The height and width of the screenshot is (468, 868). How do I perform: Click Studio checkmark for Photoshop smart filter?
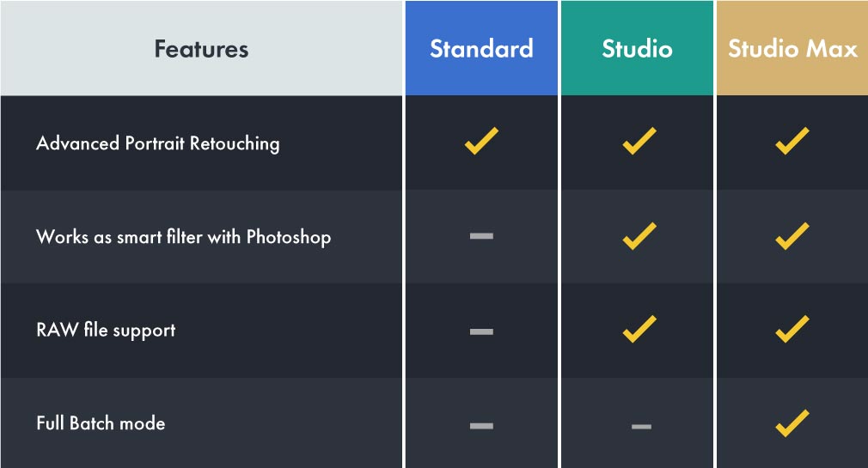coord(639,236)
